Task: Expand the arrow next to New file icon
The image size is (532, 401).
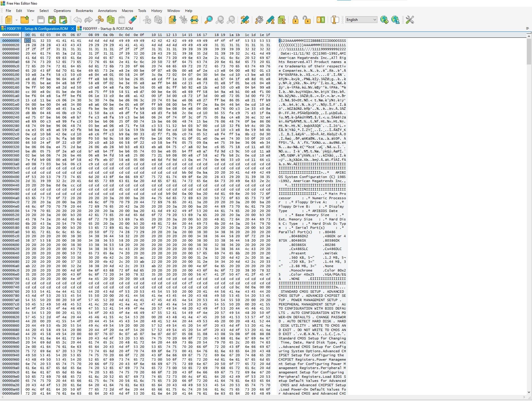Action: point(16,20)
